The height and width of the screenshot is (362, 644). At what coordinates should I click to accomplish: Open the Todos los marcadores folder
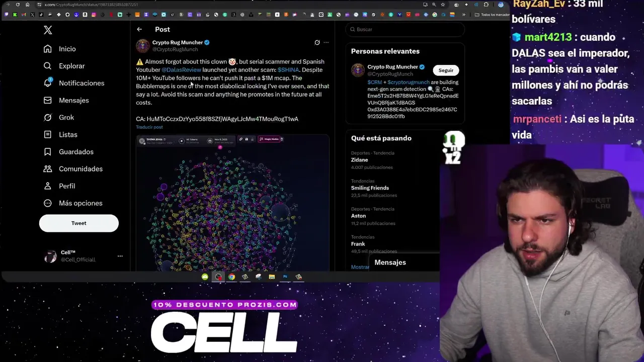pyautogui.click(x=493, y=15)
